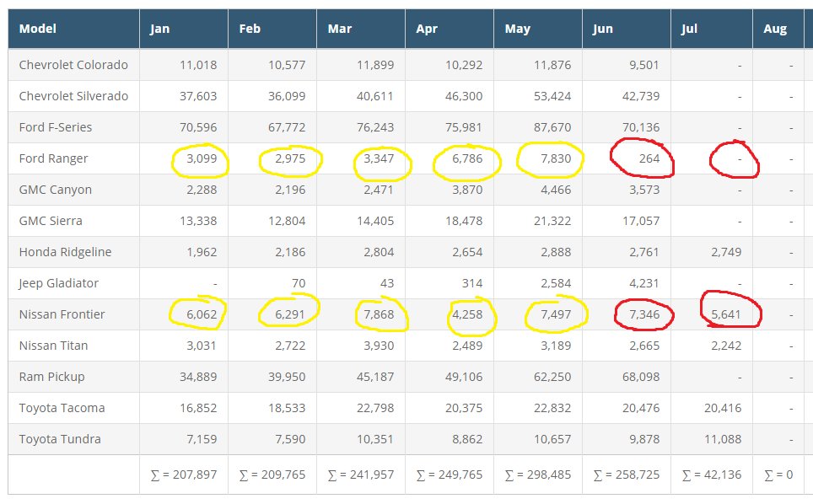
Task: Click Ford Ranger March value 3,347
Action: pyautogui.click(x=379, y=158)
